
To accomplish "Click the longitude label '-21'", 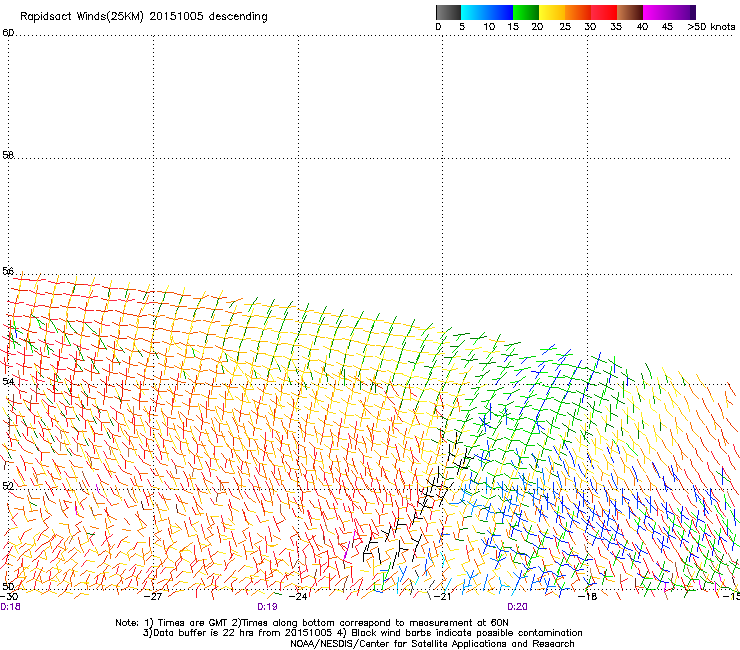I will tap(443, 597).
